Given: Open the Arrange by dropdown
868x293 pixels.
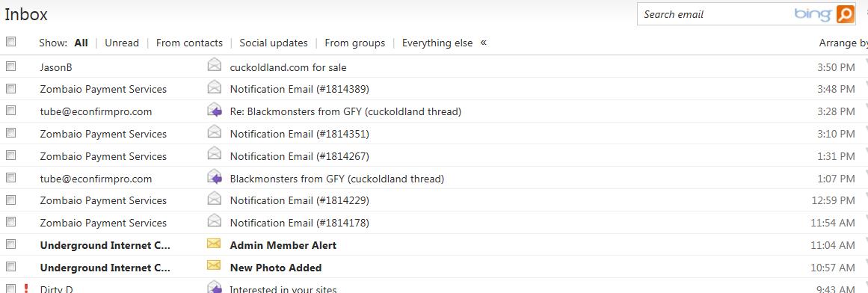Looking at the screenshot, I should click(x=843, y=43).
